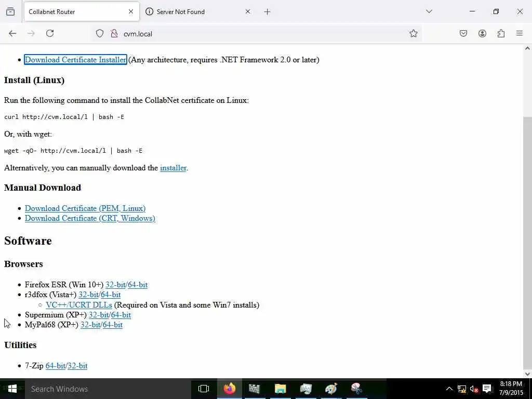The height and width of the screenshot is (399, 532).
Task: Download r3dfox 64-bit
Action: coord(111,295)
